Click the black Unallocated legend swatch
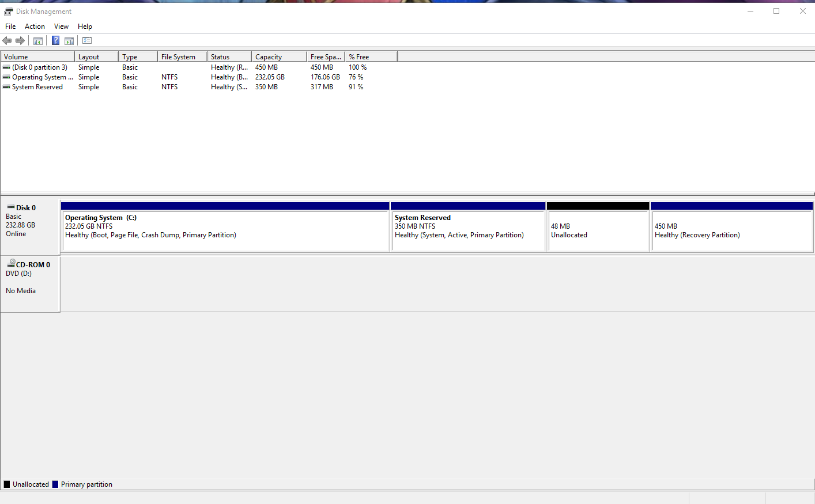This screenshot has height=504, width=815. (7, 484)
